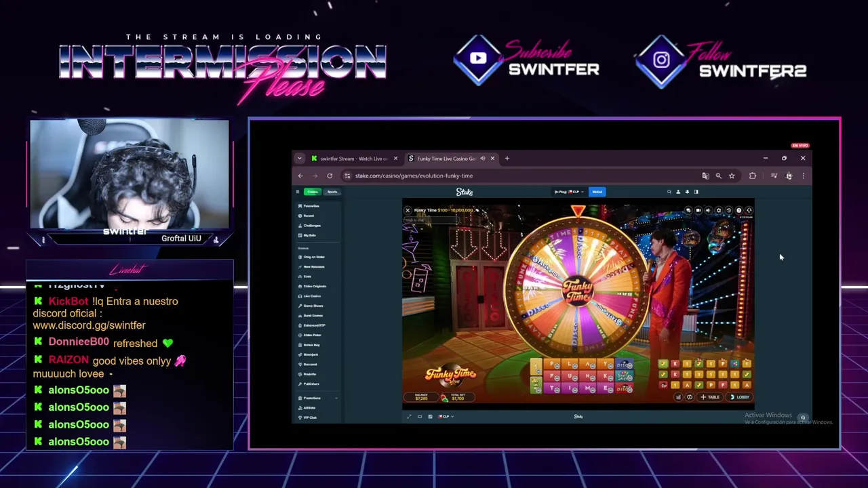Click the autoplay circular arrows icon
This screenshot has width=868, height=488.
pyautogui.click(x=689, y=396)
